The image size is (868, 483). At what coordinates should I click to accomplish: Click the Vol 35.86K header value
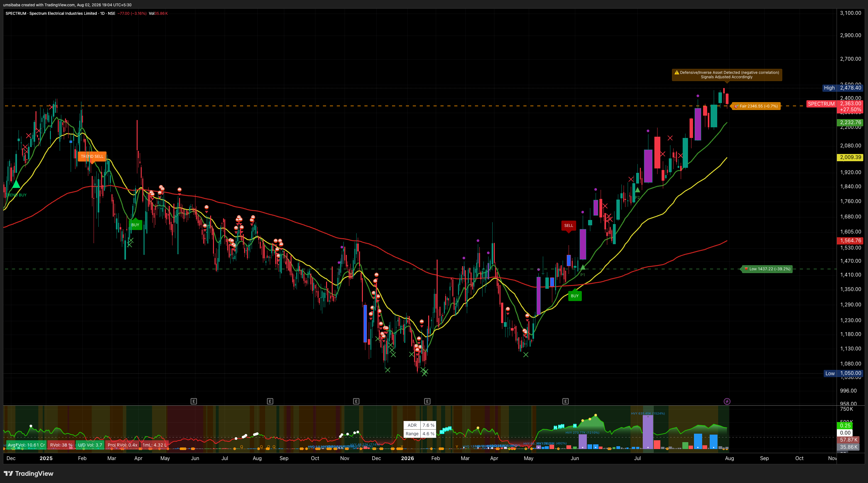tap(158, 14)
